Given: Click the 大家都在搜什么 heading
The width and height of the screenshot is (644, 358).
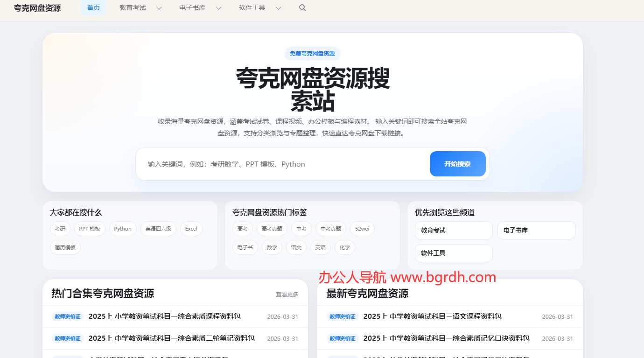Looking at the screenshot, I should coord(76,212).
